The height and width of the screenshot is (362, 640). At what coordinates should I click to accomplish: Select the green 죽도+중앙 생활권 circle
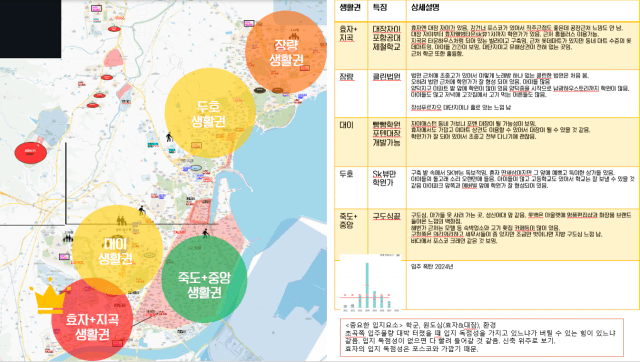[204, 282]
